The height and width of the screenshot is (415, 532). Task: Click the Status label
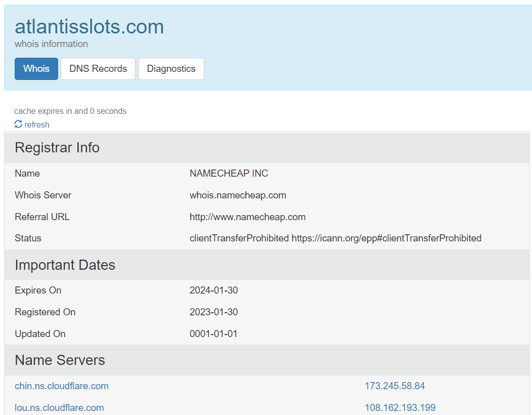[x=28, y=238]
